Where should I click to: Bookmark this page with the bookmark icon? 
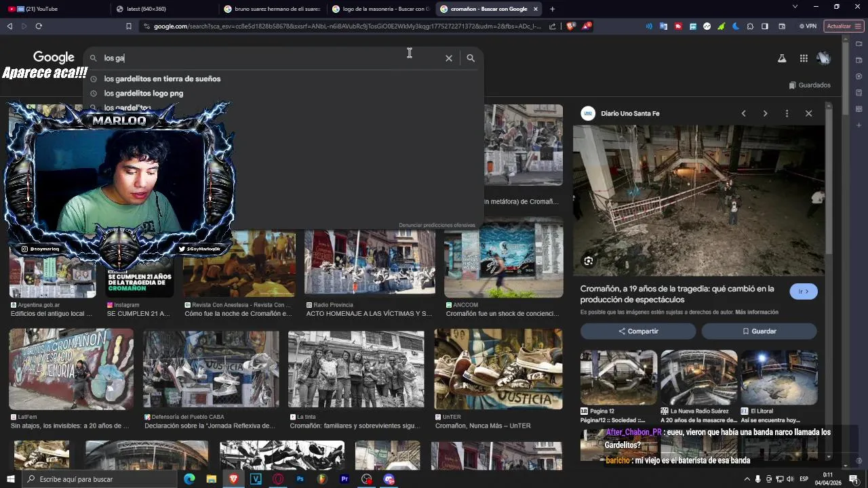pyautogui.click(x=129, y=26)
